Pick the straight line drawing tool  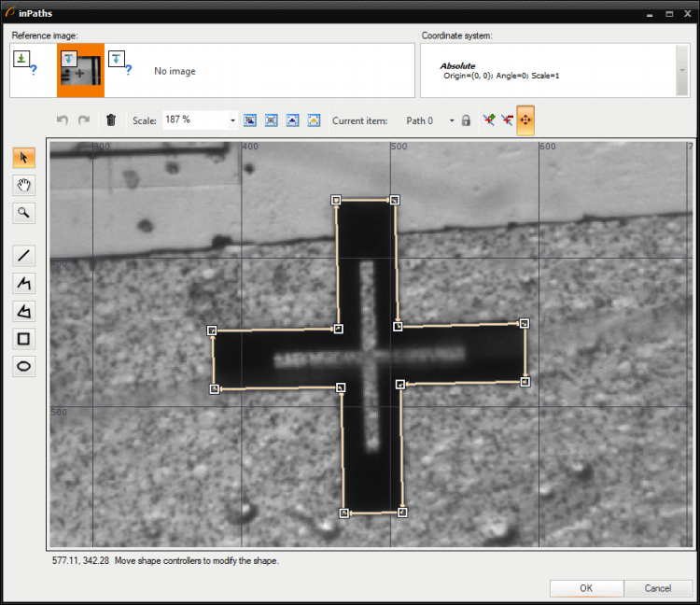pos(24,255)
